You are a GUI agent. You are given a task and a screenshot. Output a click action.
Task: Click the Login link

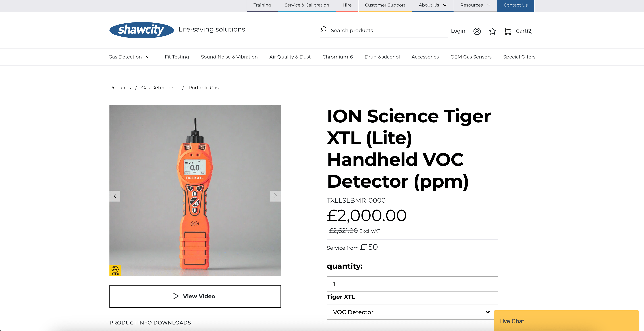(458, 31)
